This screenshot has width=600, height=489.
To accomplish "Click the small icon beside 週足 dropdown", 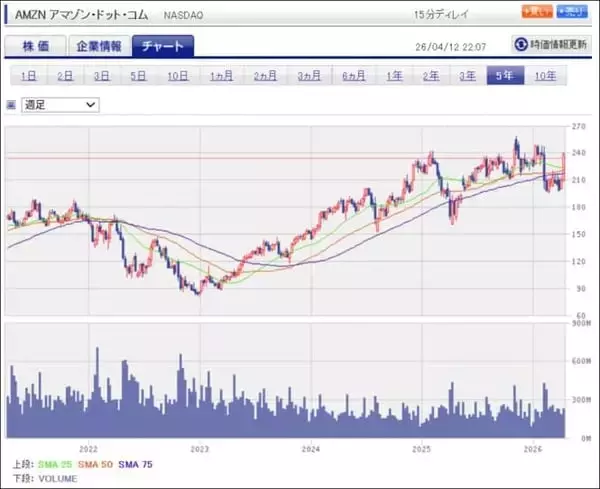I will (x=11, y=105).
